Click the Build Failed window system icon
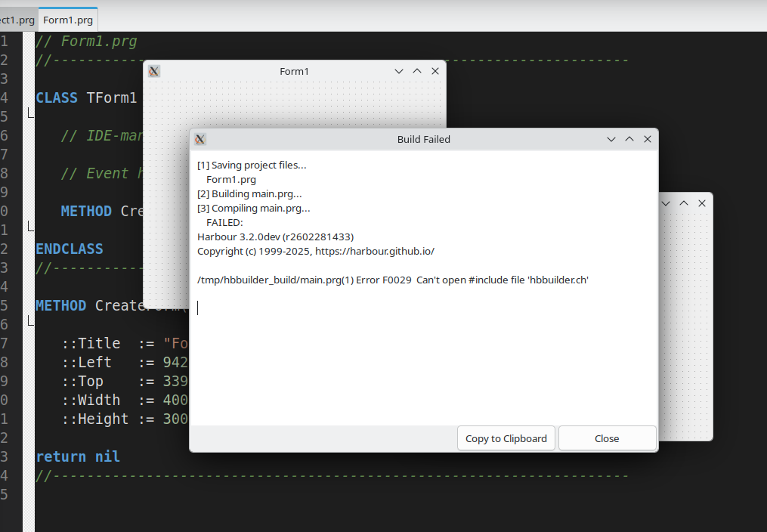The height and width of the screenshot is (532, 767). pos(200,139)
